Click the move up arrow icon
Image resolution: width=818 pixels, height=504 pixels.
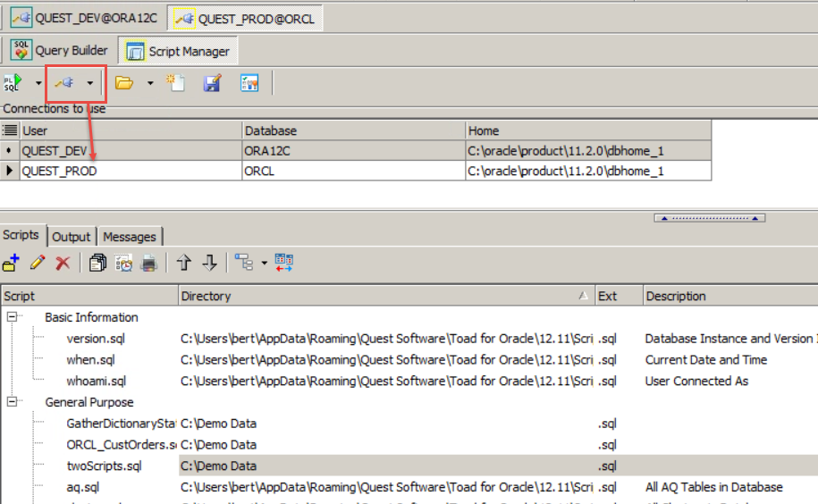point(183,263)
